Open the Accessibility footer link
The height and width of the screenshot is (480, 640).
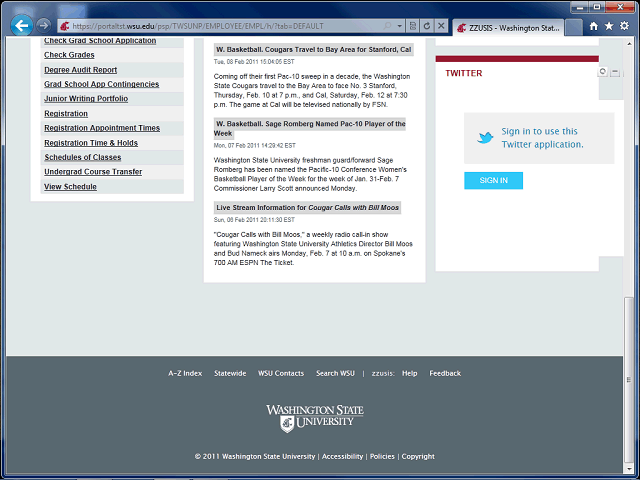[x=342, y=456]
